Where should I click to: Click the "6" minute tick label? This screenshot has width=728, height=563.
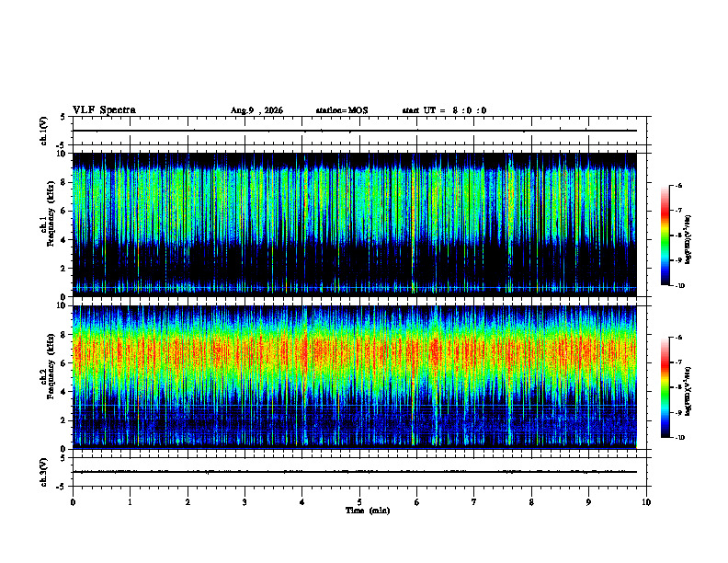tap(417, 502)
